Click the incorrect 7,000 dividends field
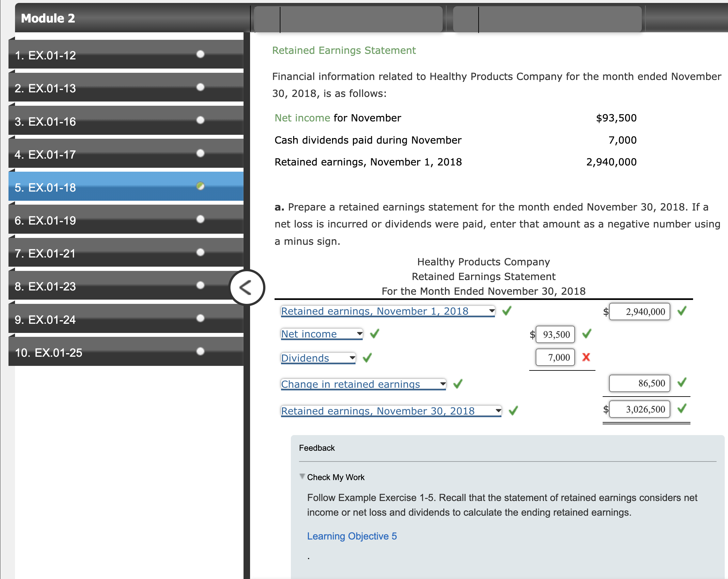 555,357
